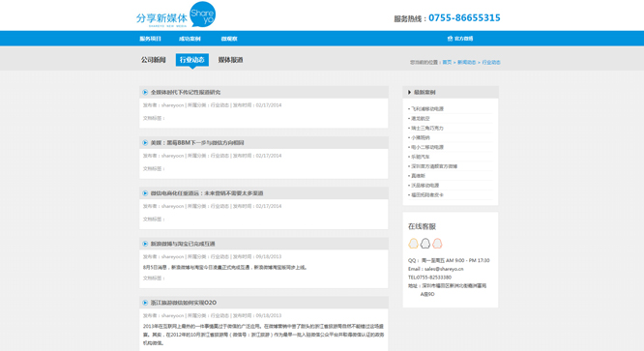Switch to the 公司新闻 tab
The height and width of the screenshot is (351, 644).
point(153,60)
